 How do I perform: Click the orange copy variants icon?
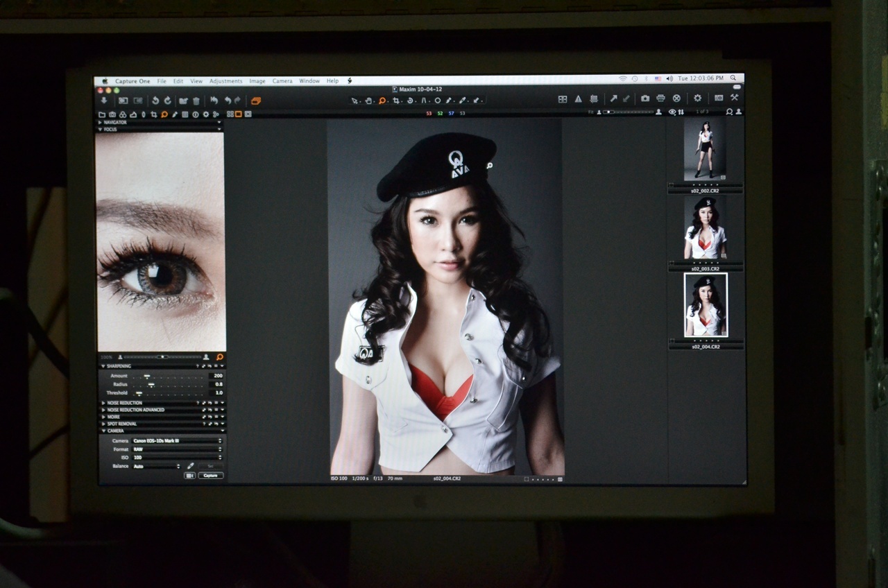pyautogui.click(x=256, y=101)
